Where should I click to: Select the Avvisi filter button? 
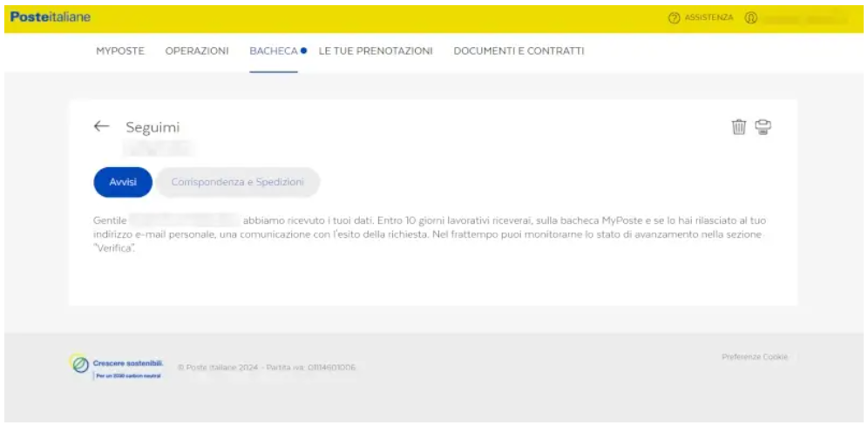tap(123, 182)
